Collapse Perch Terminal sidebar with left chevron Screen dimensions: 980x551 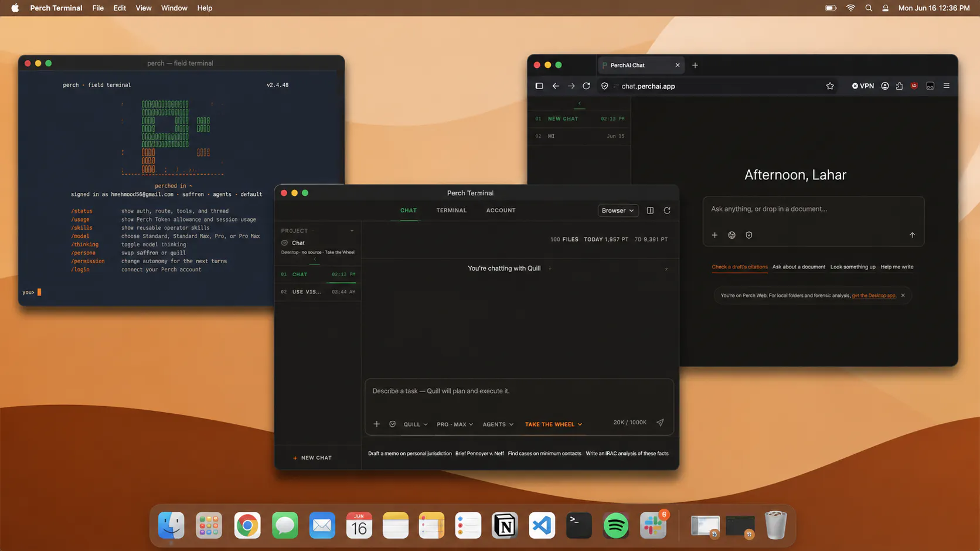pos(315,259)
